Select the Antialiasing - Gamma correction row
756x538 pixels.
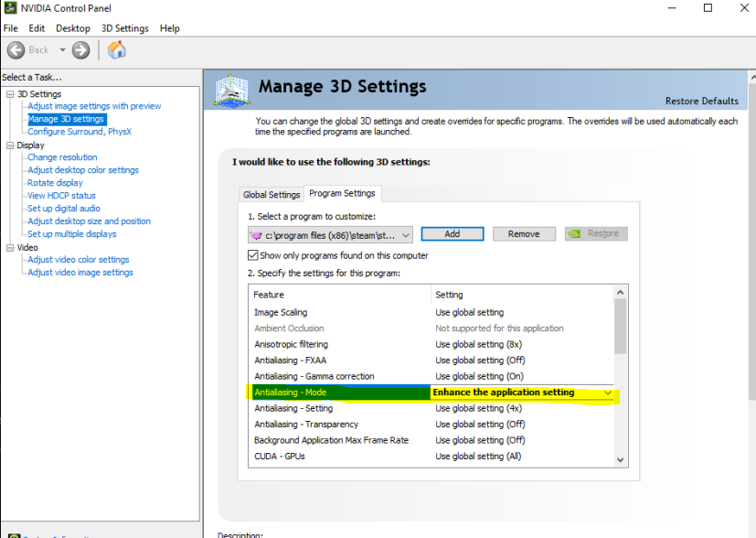pyautogui.click(x=431, y=376)
